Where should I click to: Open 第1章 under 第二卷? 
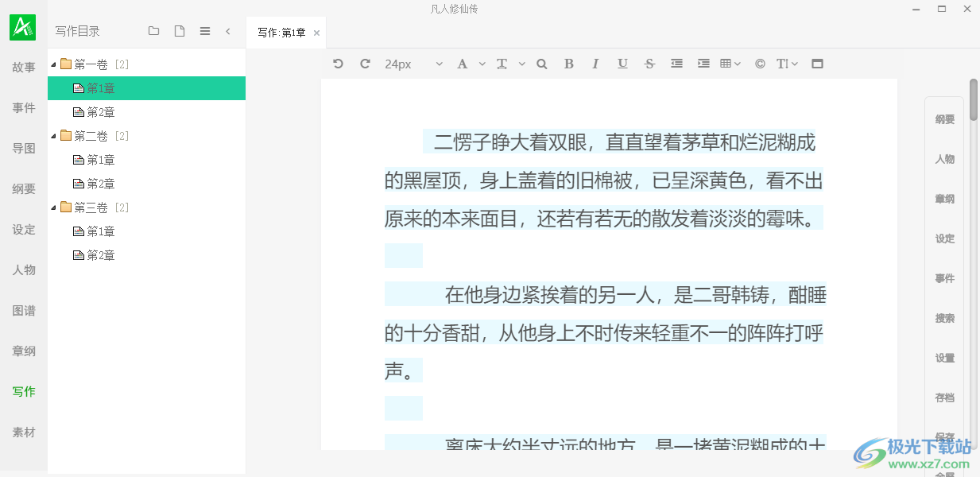tap(95, 160)
